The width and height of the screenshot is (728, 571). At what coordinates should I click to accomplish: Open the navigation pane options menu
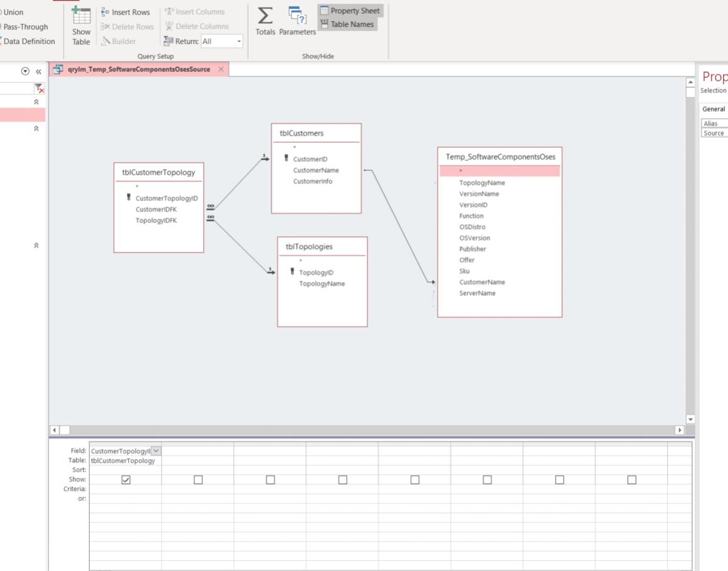(25, 71)
